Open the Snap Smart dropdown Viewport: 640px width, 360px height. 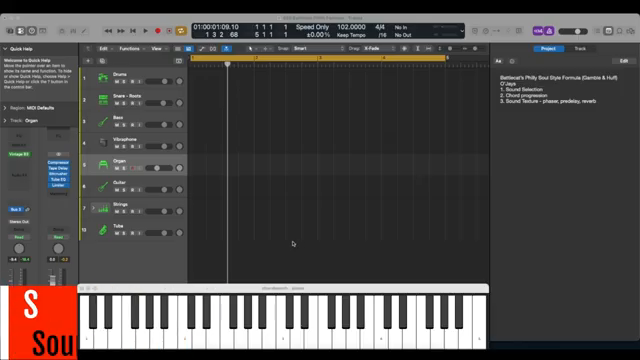tap(318, 49)
